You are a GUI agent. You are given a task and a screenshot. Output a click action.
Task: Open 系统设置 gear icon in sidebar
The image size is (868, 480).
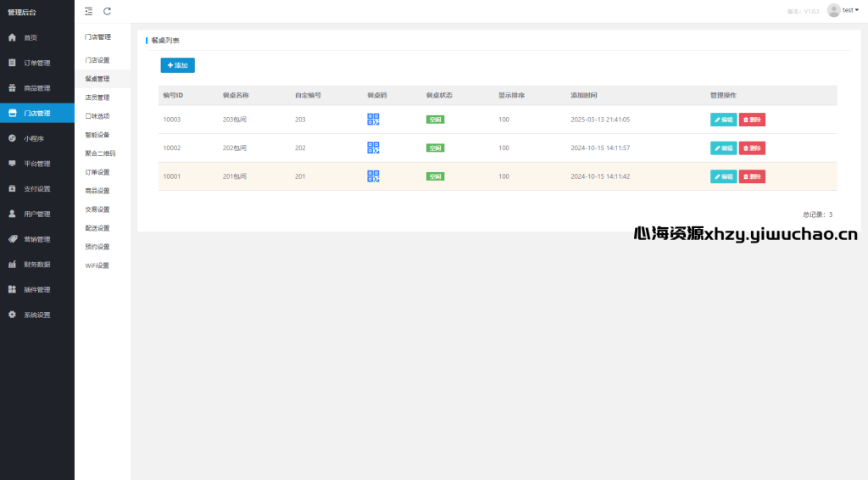12,315
